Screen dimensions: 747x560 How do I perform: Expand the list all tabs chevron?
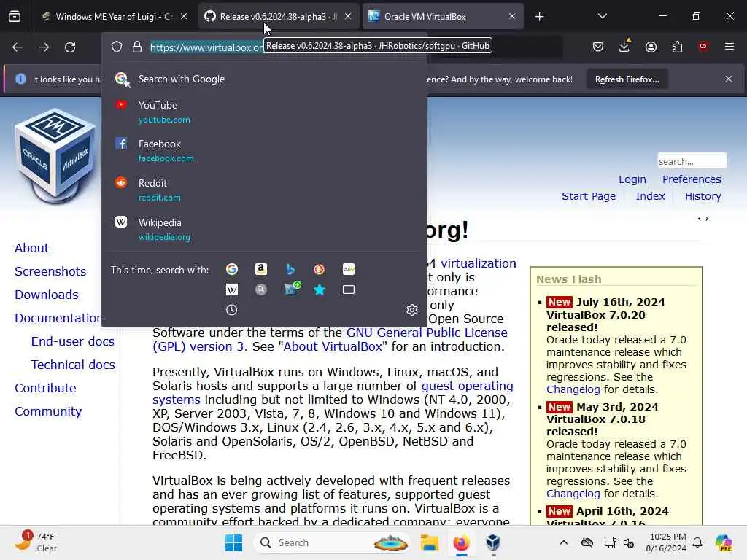click(602, 16)
